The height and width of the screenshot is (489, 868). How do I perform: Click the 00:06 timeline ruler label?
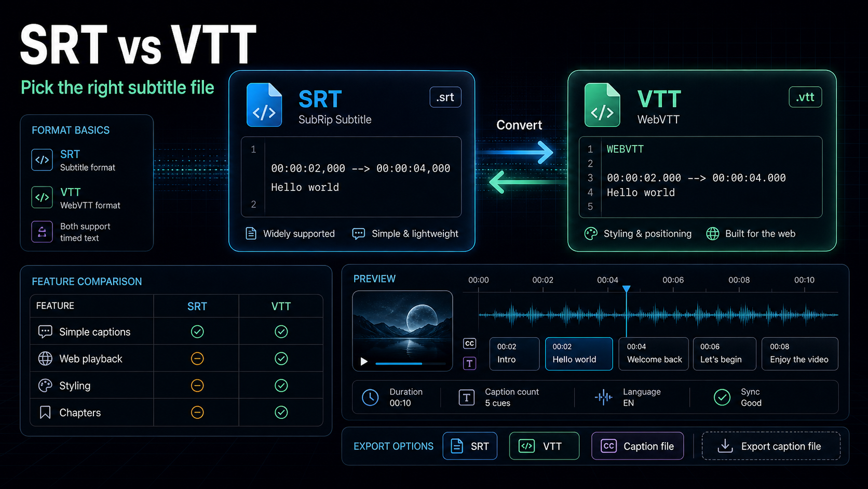coord(673,280)
